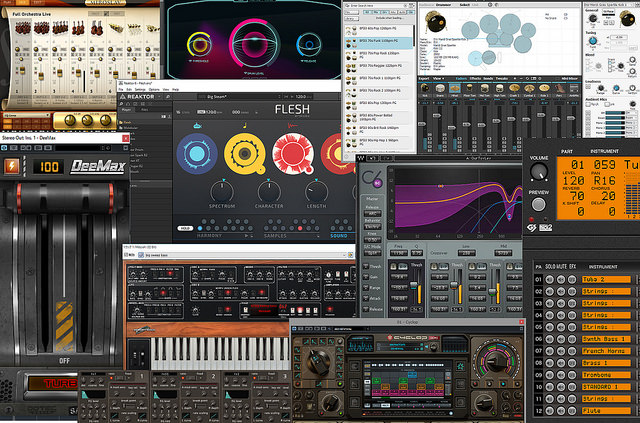Switch to the Effects tab in BFD3 mixer
Viewport: 640px width, 423px height.
click(475, 78)
